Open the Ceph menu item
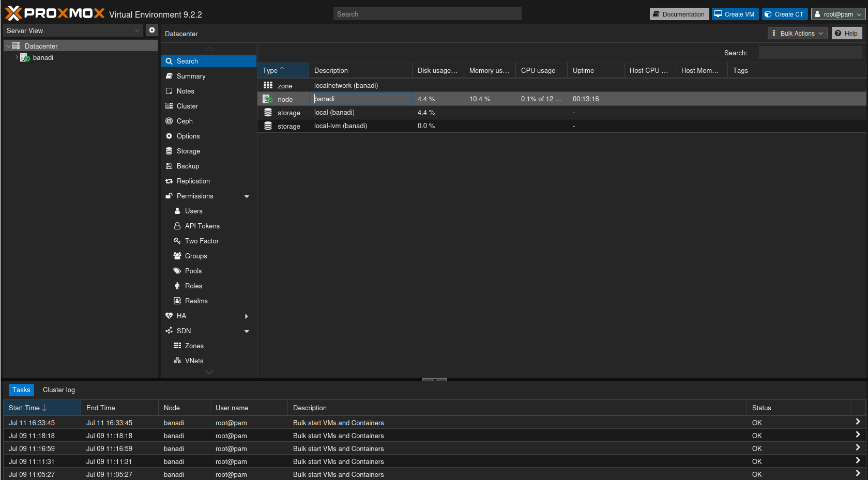The width and height of the screenshot is (868, 480). [x=208, y=121]
